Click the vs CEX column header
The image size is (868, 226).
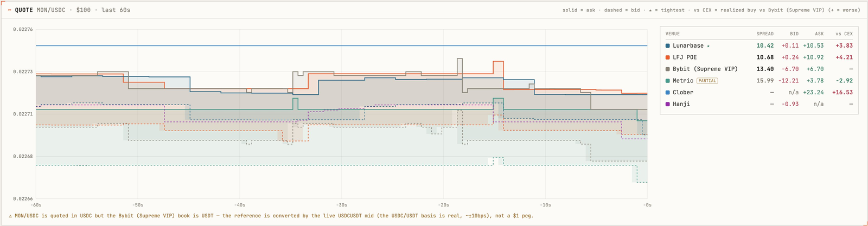pyautogui.click(x=844, y=34)
